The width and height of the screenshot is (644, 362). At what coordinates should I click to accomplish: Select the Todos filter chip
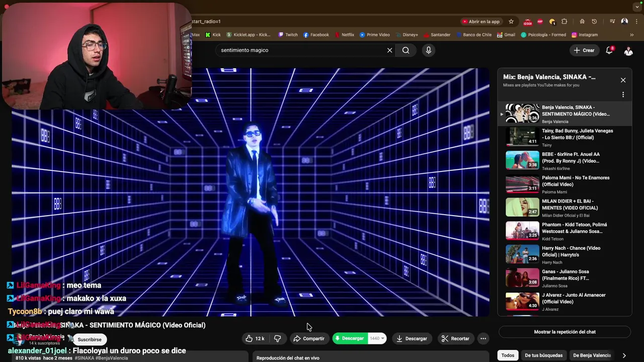(x=508, y=355)
